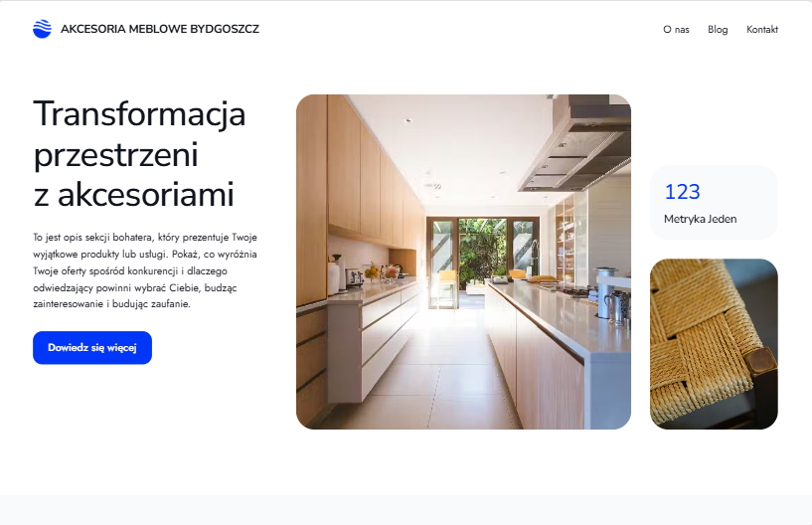Open the O nas page
Screen dimensions: 812x525
click(x=676, y=30)
